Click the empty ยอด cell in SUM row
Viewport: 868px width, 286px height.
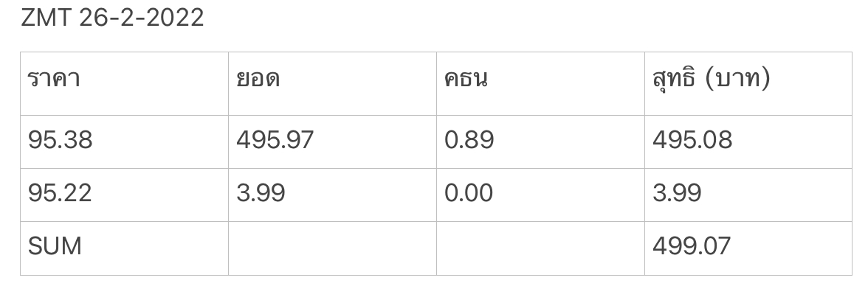333,248
